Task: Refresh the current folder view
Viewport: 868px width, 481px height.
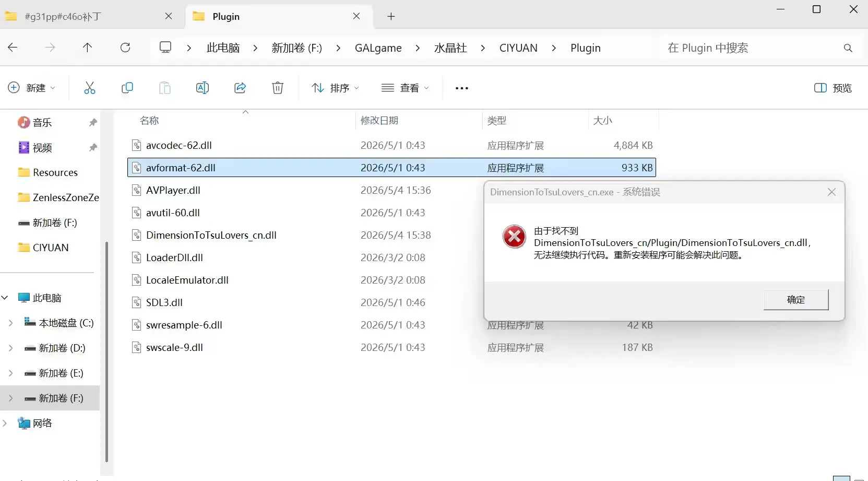Action: pyautogui.click(x=125, y=48)
